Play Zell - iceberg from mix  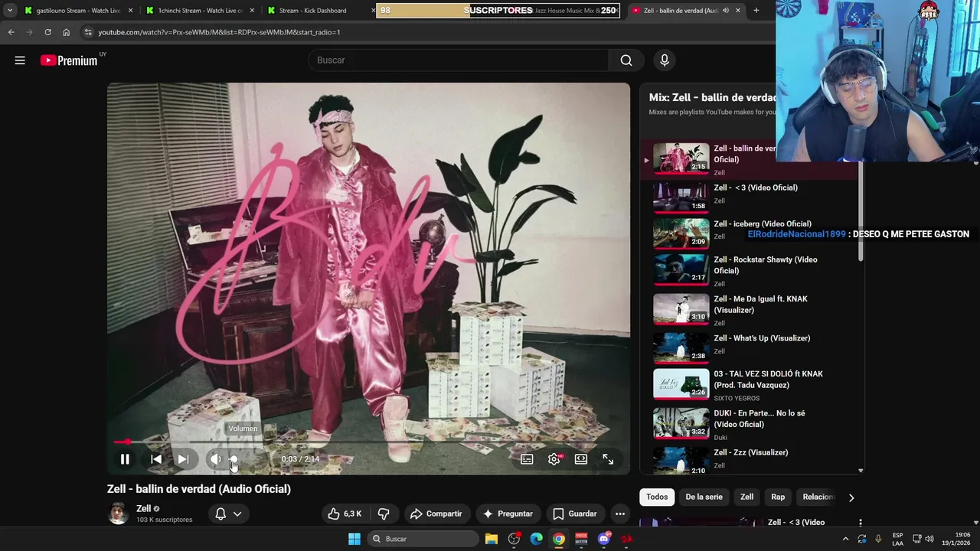750,233
